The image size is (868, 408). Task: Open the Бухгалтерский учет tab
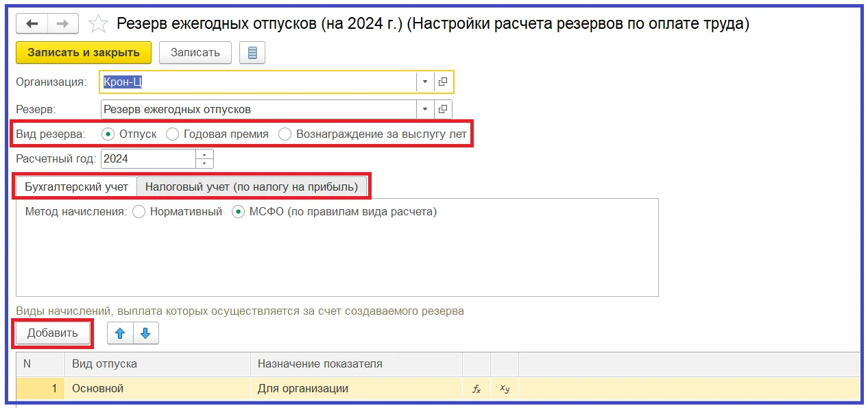pyautogui.click(x=76, y=187)
